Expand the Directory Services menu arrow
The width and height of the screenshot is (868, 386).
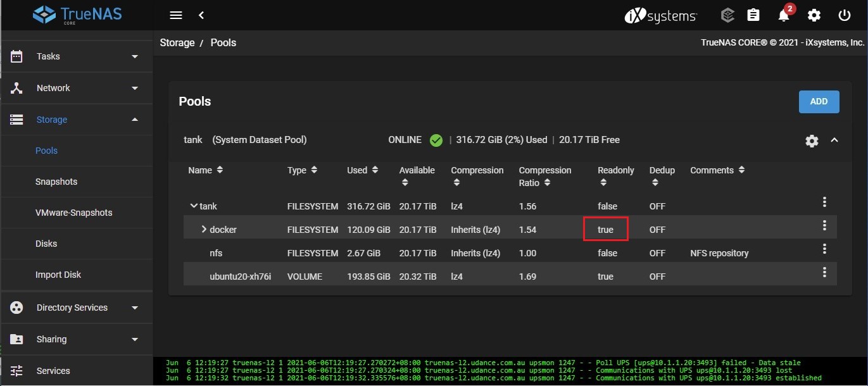tap(134, 308)
